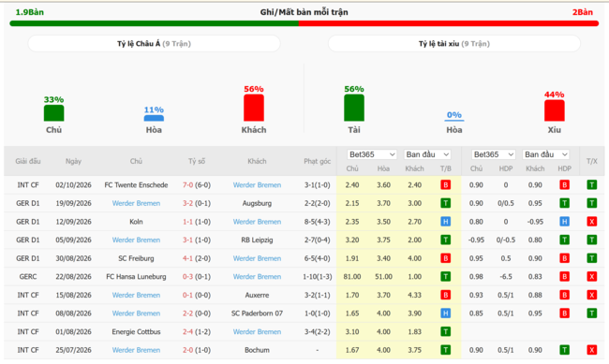Click the blue H T/B badge in Paderborn row
609x364 pixels.
445,313
